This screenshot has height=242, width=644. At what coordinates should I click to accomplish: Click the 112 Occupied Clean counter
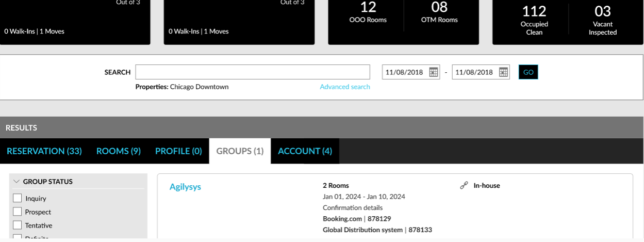(x=534, y=19)
